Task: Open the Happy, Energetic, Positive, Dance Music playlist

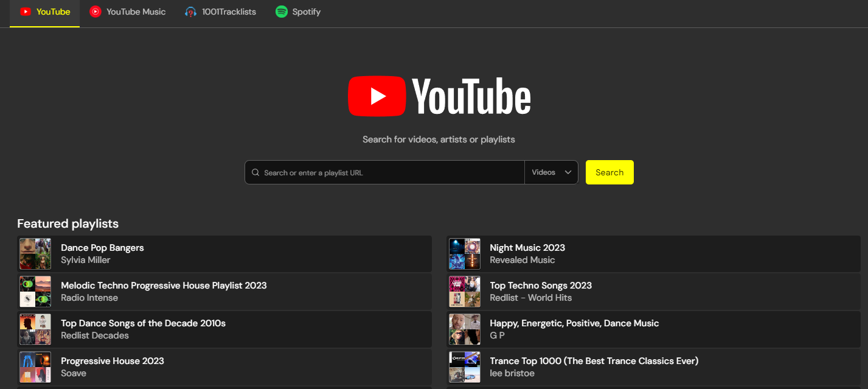Action: click(x=574, y=323)
